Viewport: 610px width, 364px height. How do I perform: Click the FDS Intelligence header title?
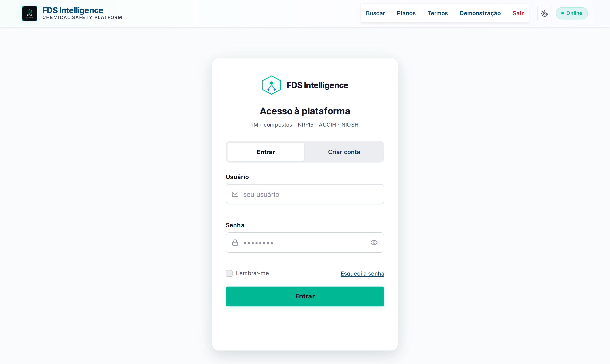click(x=73, y=10)
